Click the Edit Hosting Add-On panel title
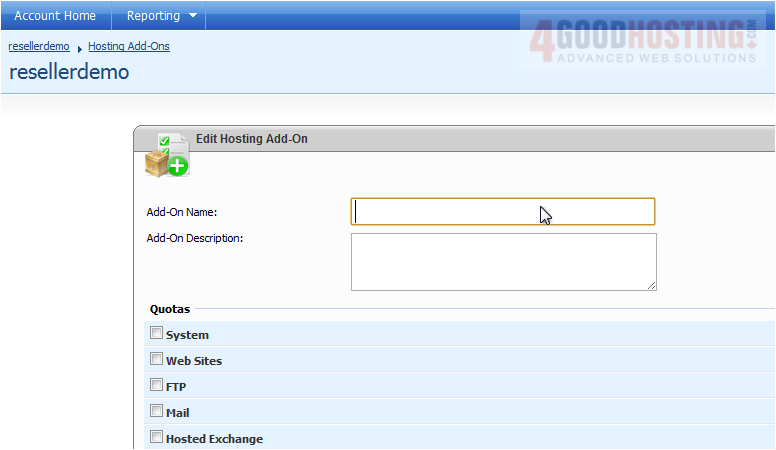The height and width of the screenshot is (450, 776). pos(251,139)
